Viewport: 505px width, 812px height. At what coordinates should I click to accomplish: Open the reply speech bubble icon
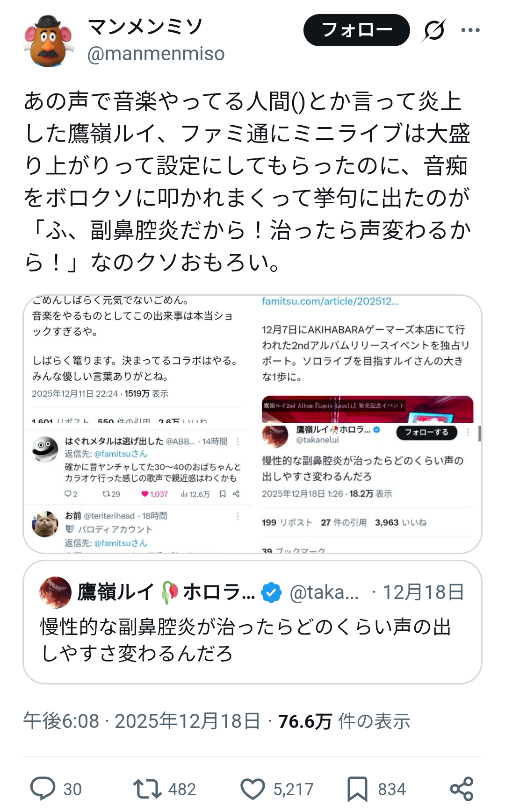point(43,789)
